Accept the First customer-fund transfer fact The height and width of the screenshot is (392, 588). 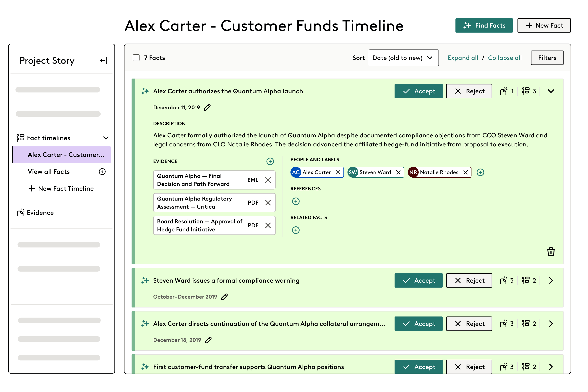click(418, 367)
